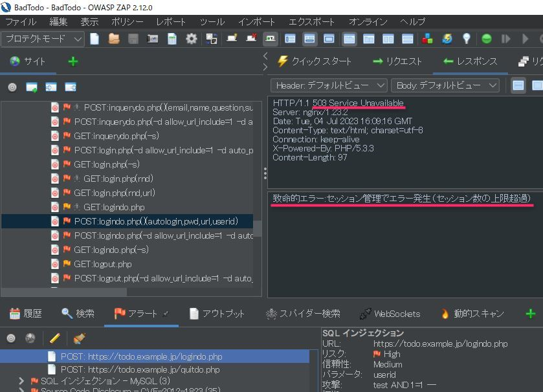Click the Sites panel import context icon

(51, 87)
